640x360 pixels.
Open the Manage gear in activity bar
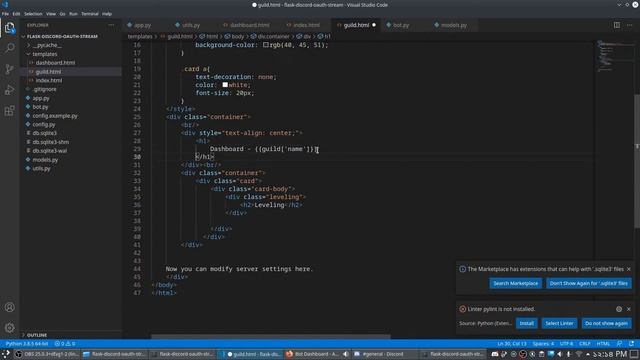[9, 327]
